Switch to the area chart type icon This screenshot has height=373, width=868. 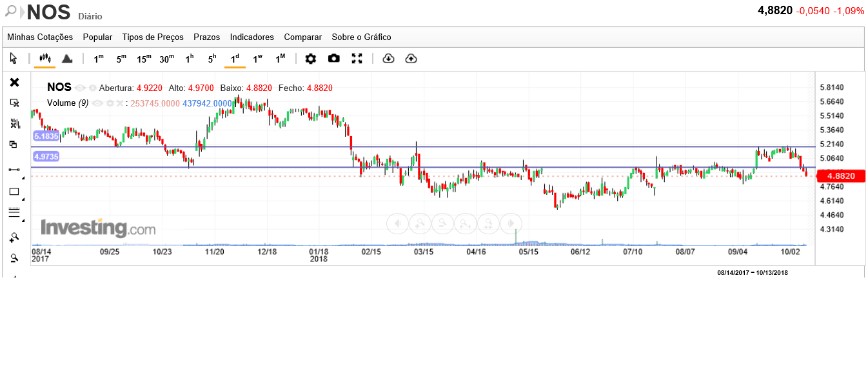point(67,59)
